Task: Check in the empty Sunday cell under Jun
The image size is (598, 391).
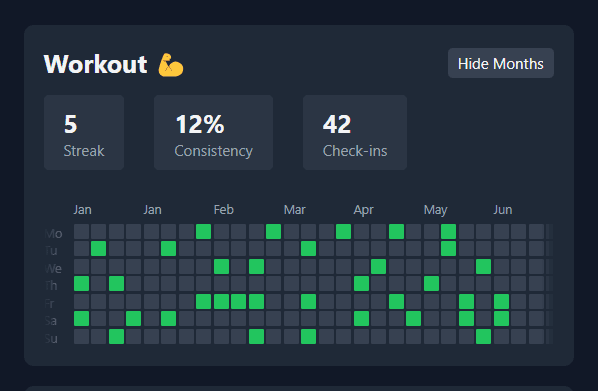Action: (x=502, y=337)
